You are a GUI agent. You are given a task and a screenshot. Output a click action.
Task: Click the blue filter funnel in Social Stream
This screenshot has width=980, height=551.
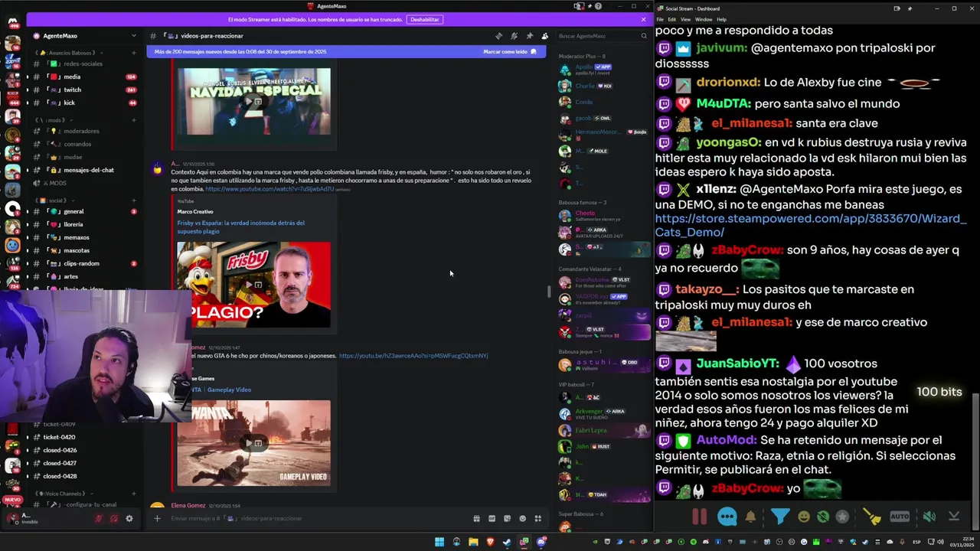pyautogui.click(x=780, y=517)
